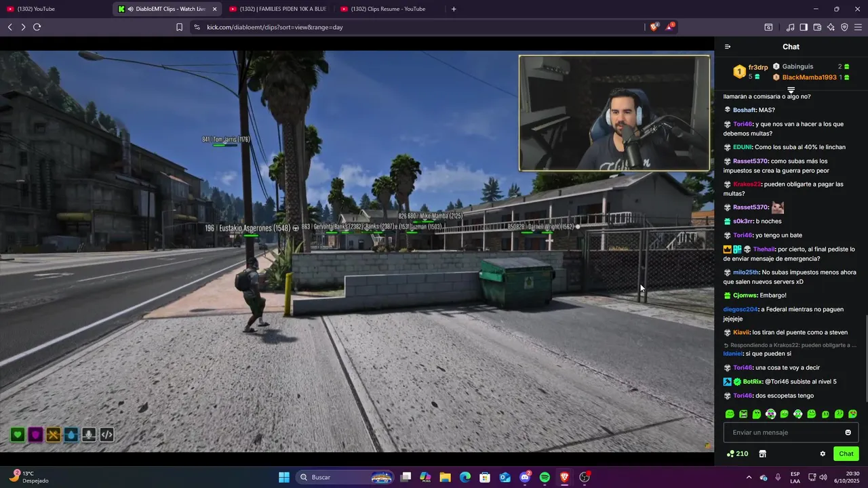Viewport: 868px width, 488px height.
Task: Switch to the (1302) YouTube tab
Action: pos(54,9)
